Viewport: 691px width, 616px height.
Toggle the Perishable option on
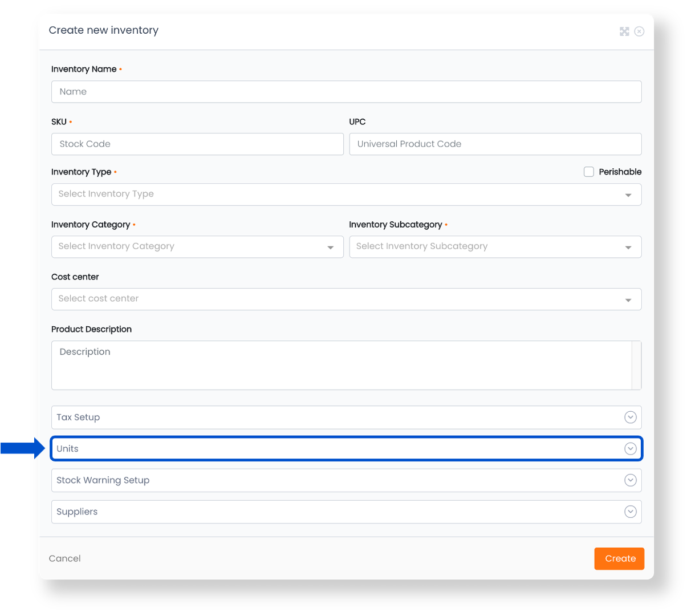point(588,171)
